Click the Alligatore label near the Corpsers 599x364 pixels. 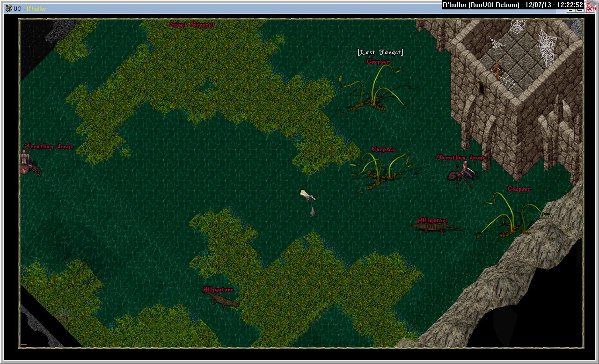click(x=433, y=220)
